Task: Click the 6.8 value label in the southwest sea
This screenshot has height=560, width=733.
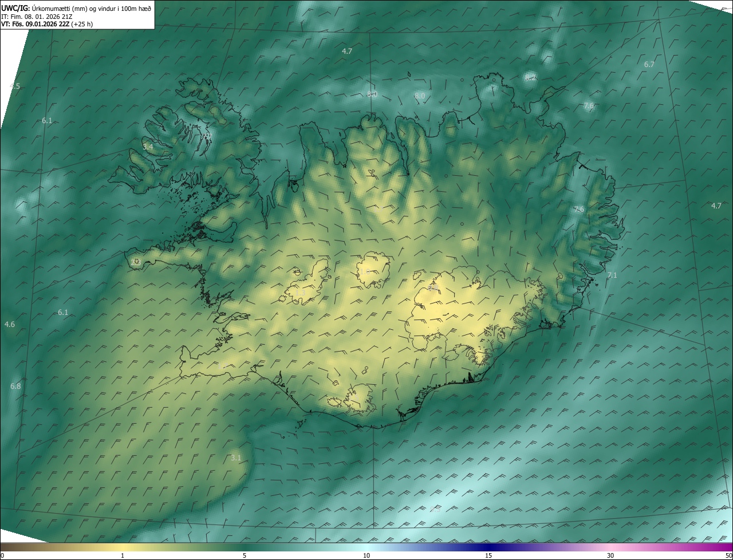Action: point(15,387)
